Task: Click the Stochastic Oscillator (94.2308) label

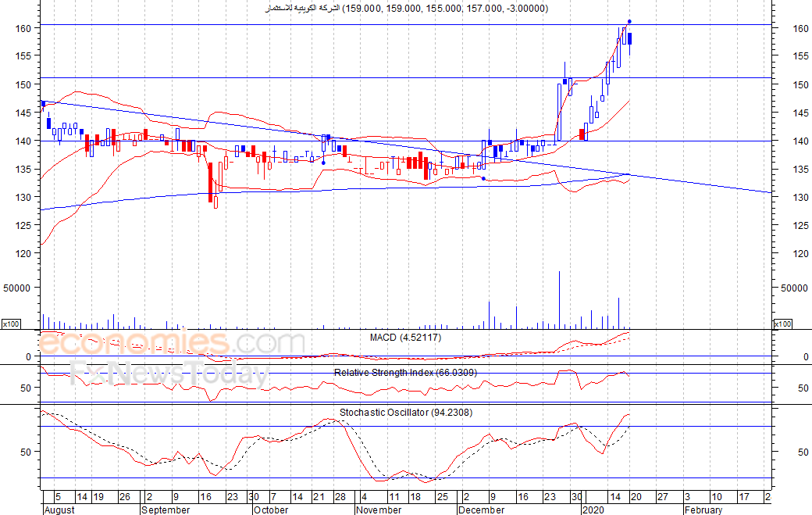Action: pos(405,413)
